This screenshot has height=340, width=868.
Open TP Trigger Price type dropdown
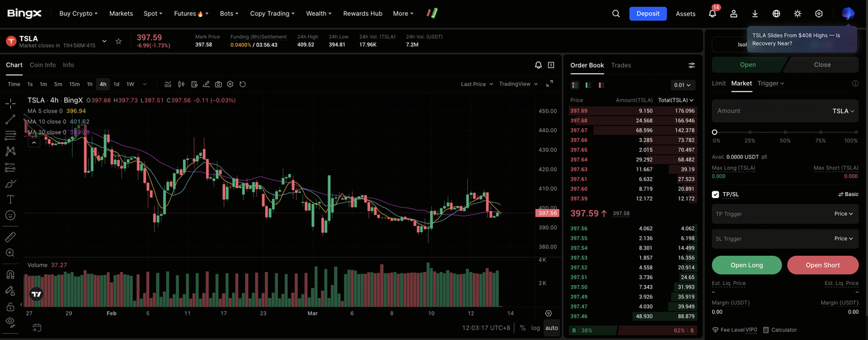tap(844, 214)
